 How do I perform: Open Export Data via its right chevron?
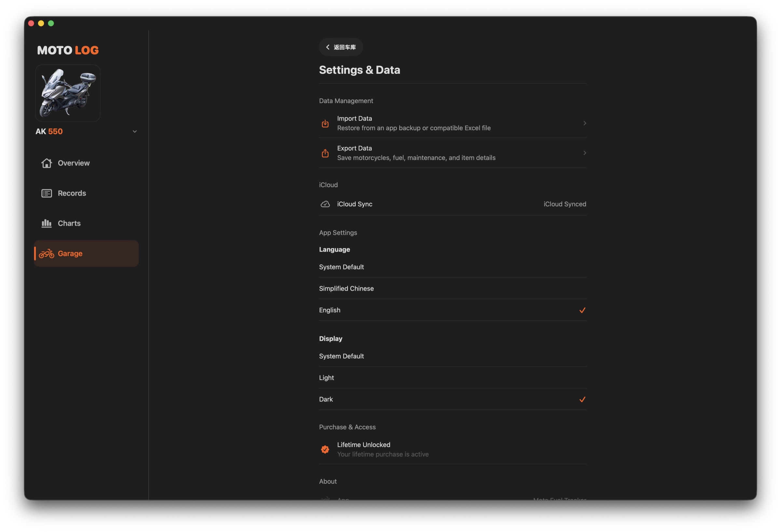[x=585, y=153]
